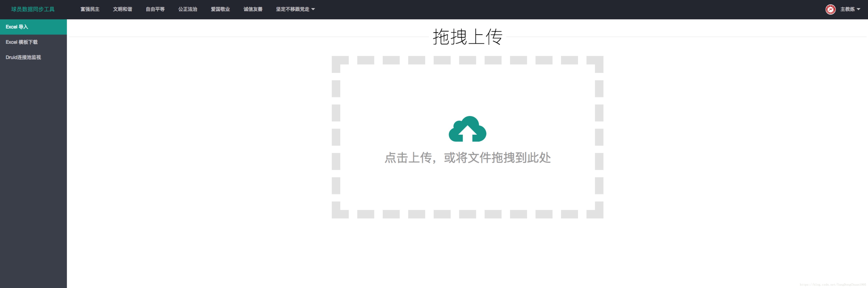Click the 拖拽上传 heading text
Image resolution: width=868 pixels, height=288 pixels.
(x=467, y=37)
